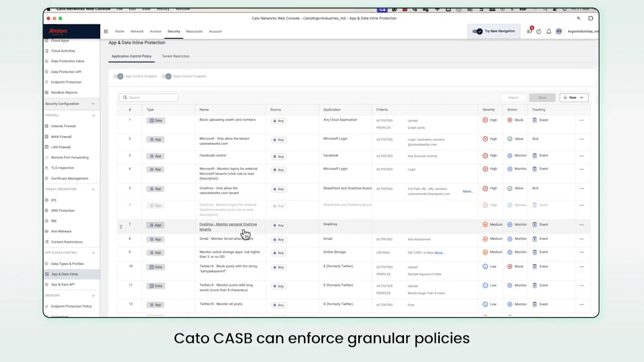The width and height of the screenshot is (644, 362).
Task: Click More link in row 5 criteria
Action: [468, 192]
